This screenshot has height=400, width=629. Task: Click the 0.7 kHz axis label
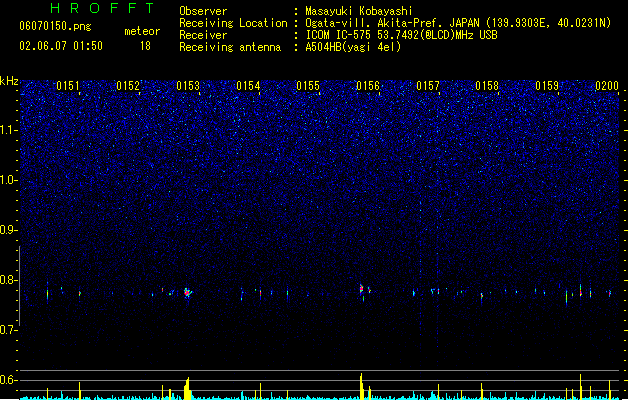point(9,330)
